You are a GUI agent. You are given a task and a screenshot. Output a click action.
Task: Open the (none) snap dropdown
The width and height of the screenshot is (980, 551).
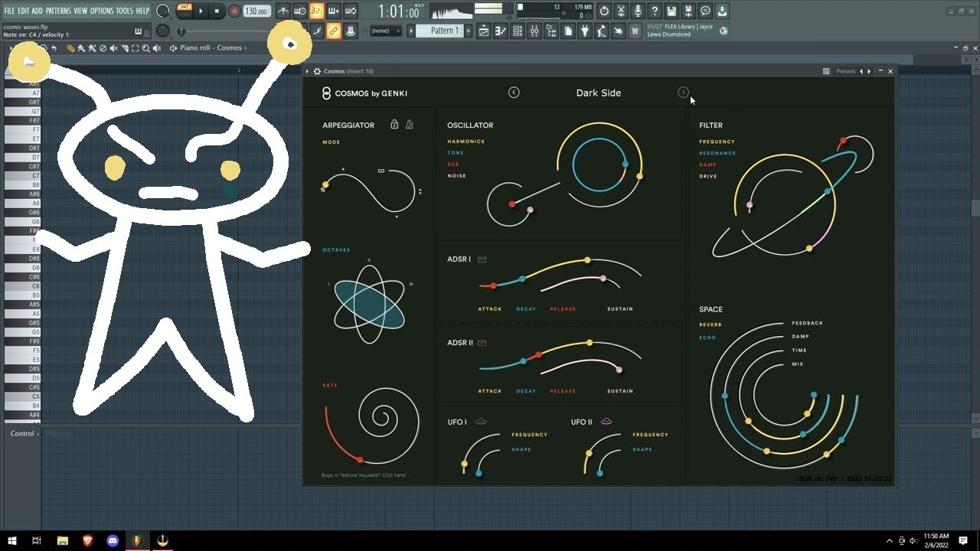point(386,31)
